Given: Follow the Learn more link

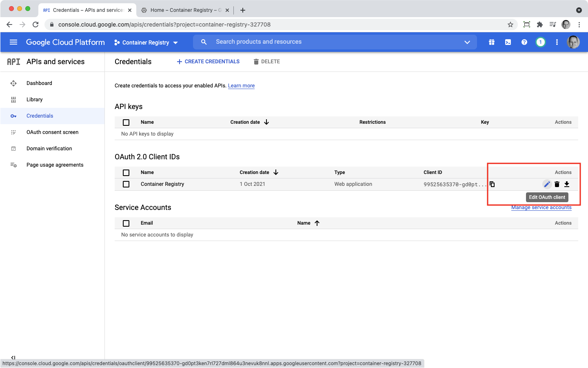Looking at the screenshot, I should (x=241, y=86).
